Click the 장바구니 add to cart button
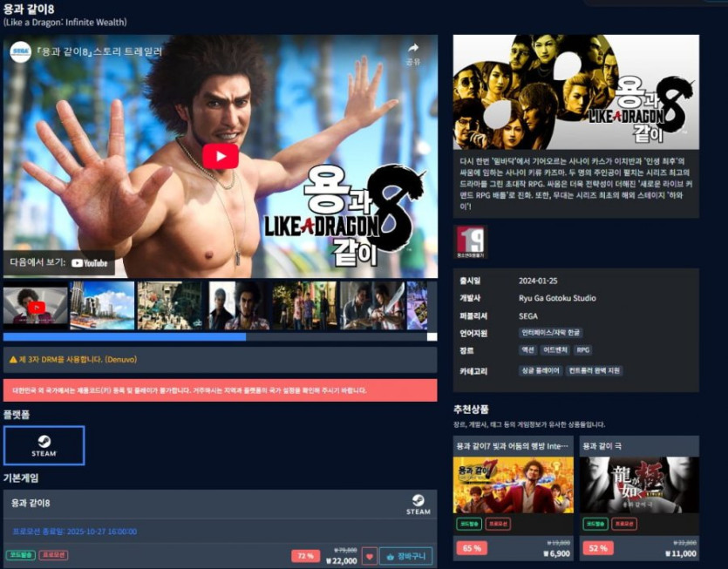Image resolution: width=728 pixels, height=569 pixels. pos(405,556)
